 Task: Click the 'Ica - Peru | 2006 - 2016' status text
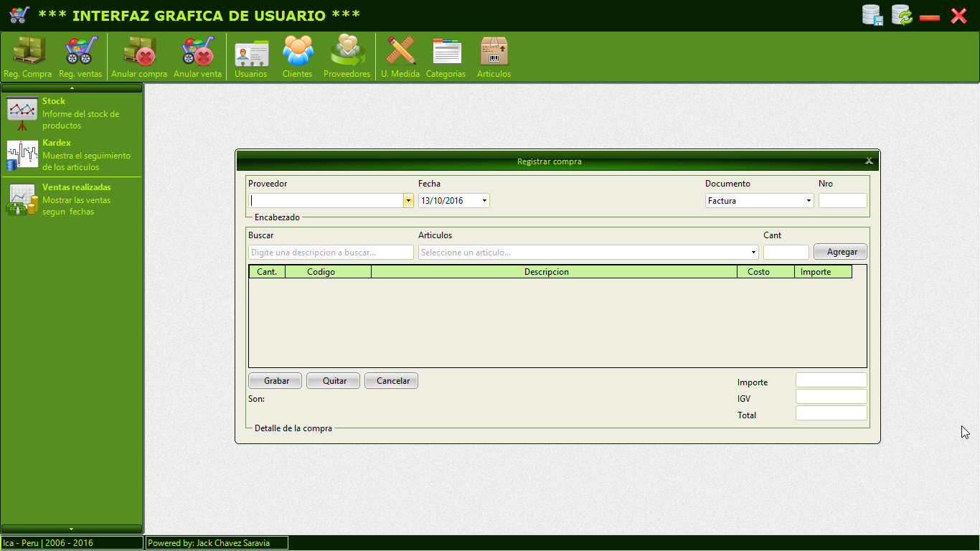click(48, 543)
